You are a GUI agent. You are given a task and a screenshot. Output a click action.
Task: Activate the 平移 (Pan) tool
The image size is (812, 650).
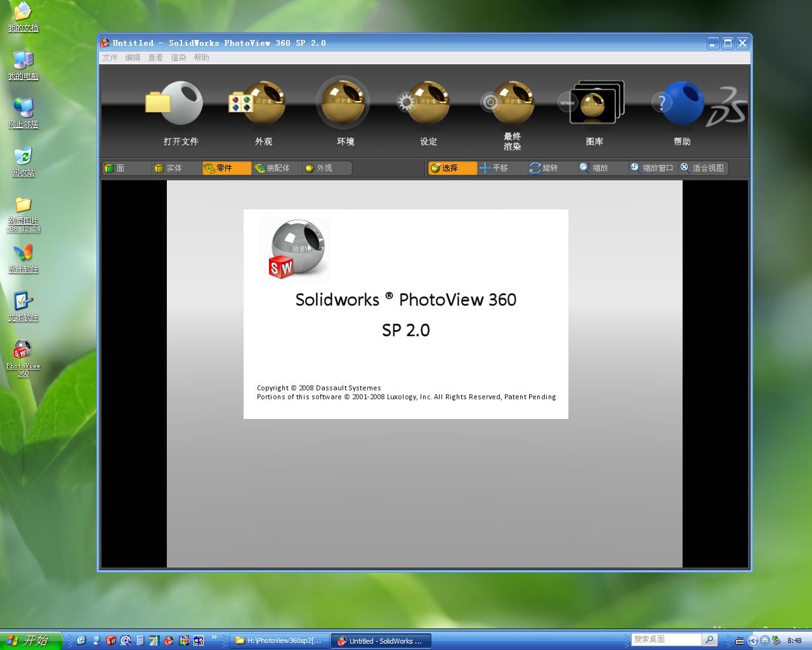click(502, 168)
